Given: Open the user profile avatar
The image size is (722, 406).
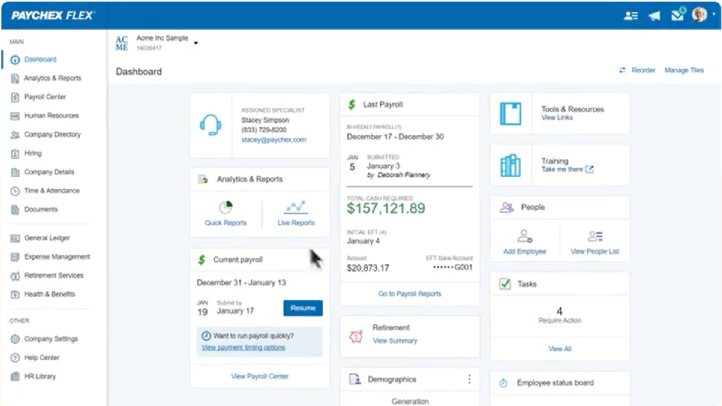Looking at the screenshot, I should coord(699,15).
